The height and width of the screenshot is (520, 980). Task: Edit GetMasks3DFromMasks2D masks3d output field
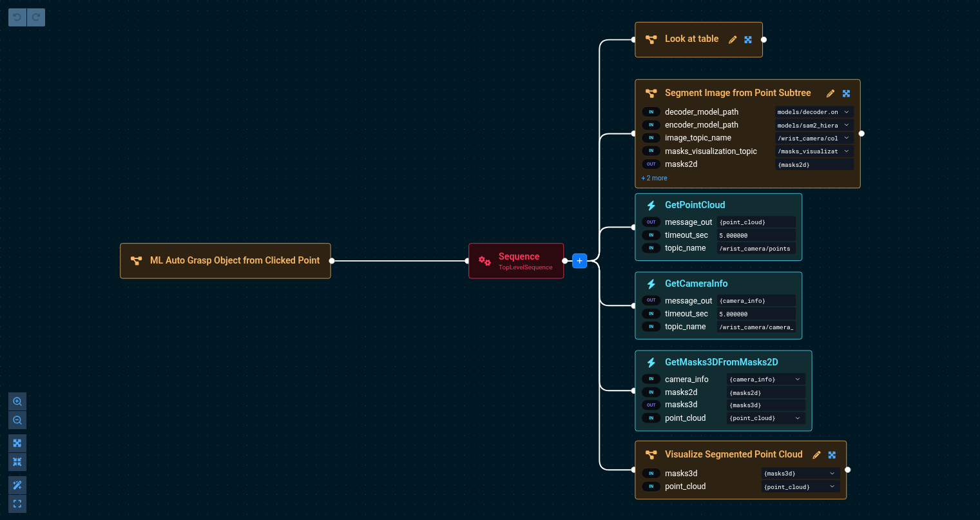tap(766, 405)
